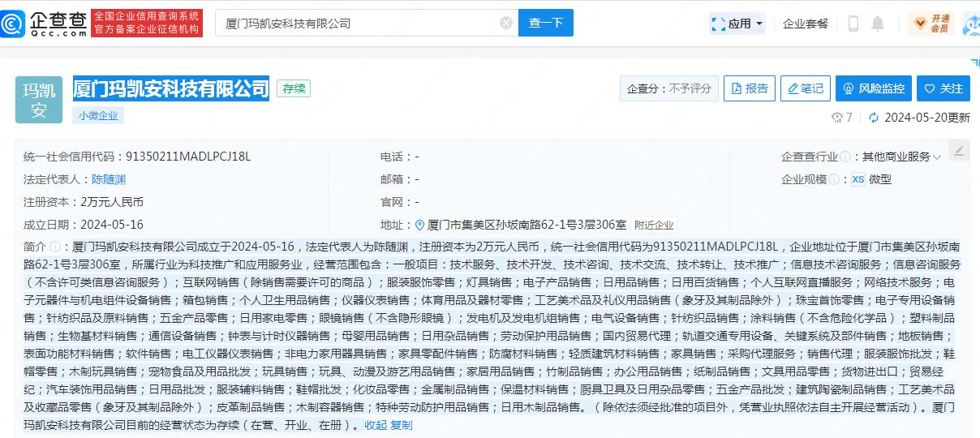Open 企业套餐 menu item
This screenshot has height=438, width=980.
(x=806, y=24)
